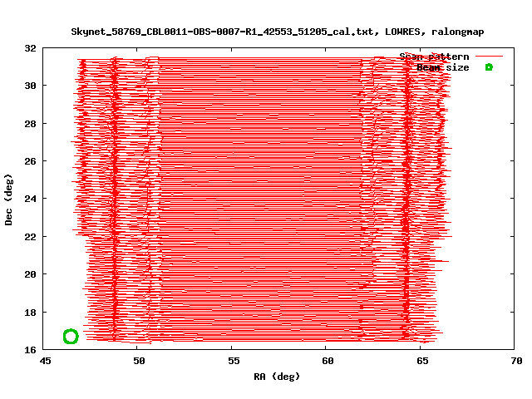Viewport: 532px width, 399px height.
Task: Click the green beam size circle in the plot corner
Action: [x=71, y=336]
